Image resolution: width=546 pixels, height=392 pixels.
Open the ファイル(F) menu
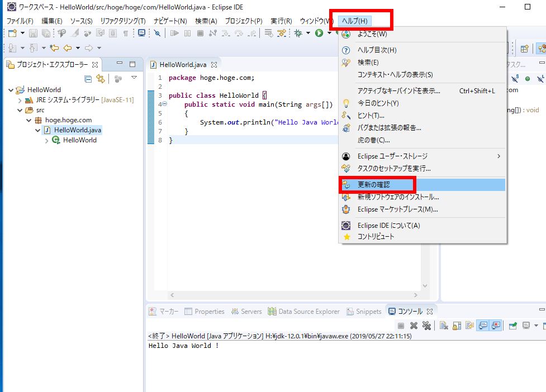tap(20, 21)
